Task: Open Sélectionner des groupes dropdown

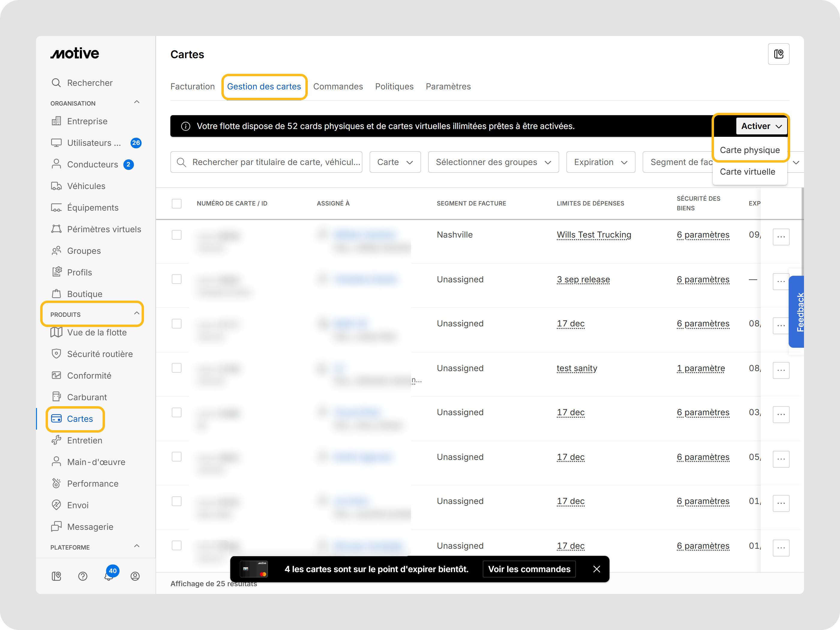Action: [x=493, y=162]
